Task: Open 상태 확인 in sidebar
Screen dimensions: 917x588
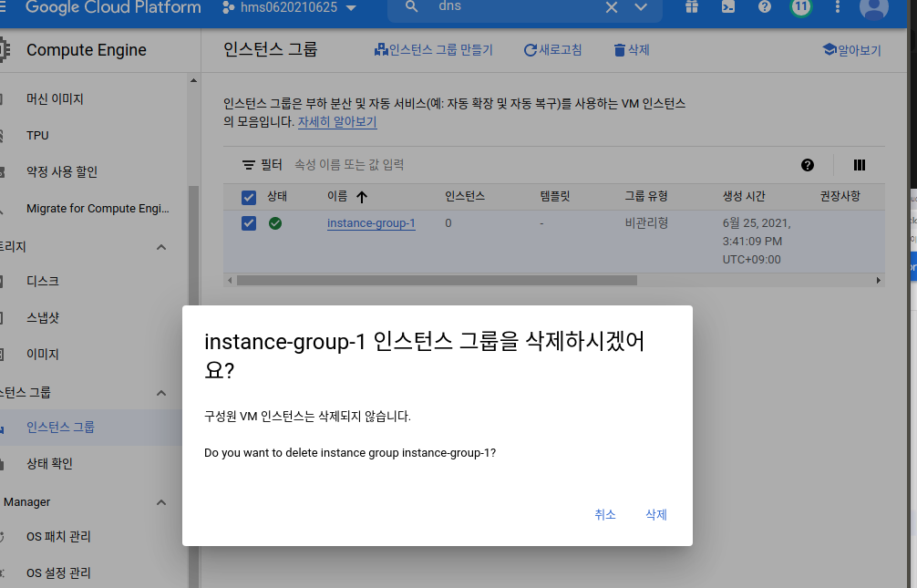Action: (50, 463)
